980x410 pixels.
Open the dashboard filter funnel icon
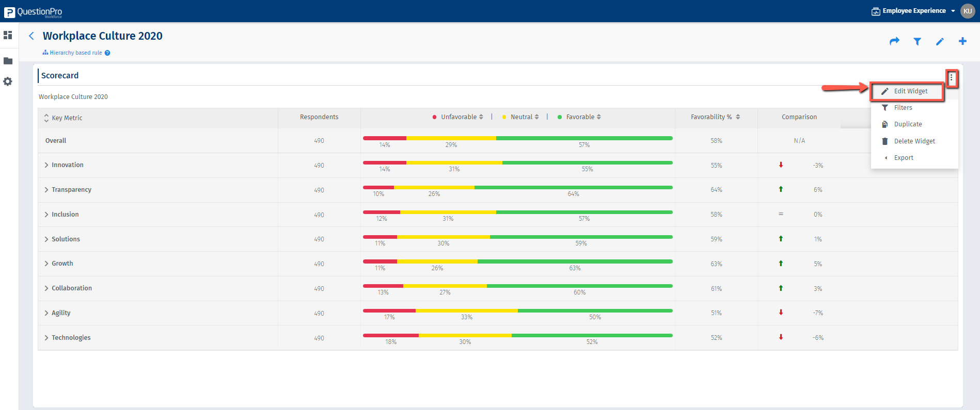(x=917, y=41)
